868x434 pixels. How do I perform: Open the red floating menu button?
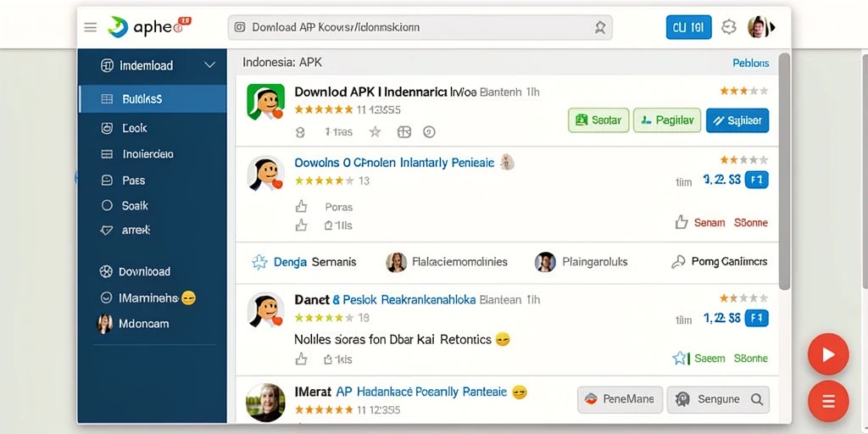pos(828,401)
